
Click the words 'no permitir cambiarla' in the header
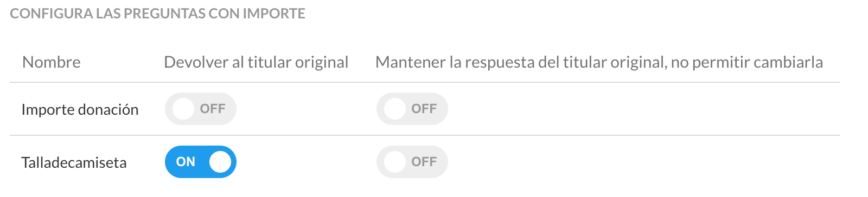[x=747, y=62]
